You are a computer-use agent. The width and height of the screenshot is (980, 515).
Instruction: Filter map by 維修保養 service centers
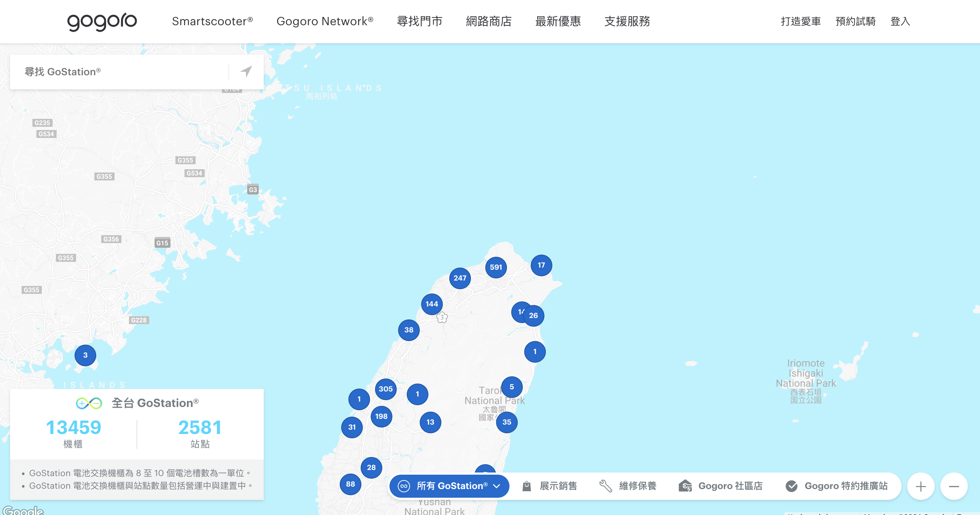[628, 486]
